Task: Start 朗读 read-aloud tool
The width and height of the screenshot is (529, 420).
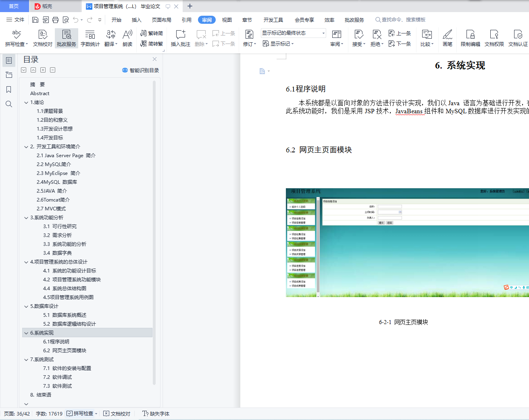Action: [x=127, y=38]
